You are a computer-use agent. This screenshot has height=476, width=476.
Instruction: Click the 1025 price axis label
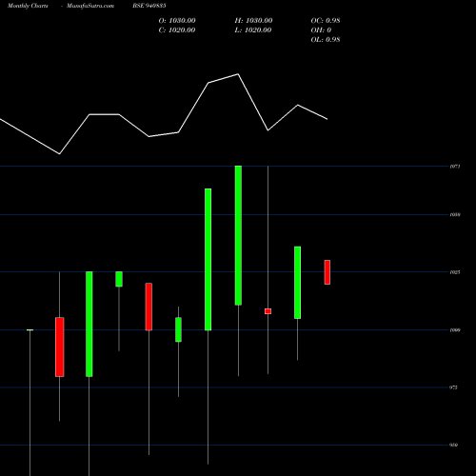click(x=455, y=272)
